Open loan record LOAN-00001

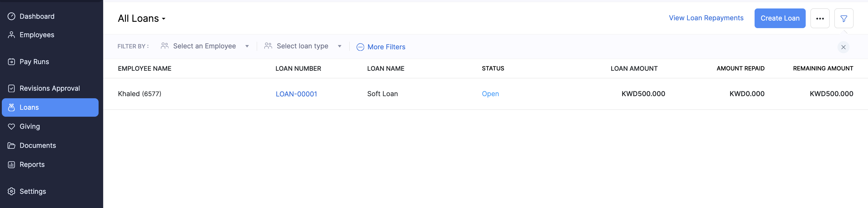296,94
